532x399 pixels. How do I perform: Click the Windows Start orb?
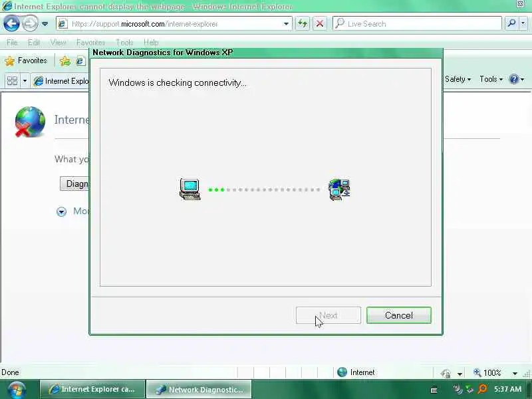point(17,390)
